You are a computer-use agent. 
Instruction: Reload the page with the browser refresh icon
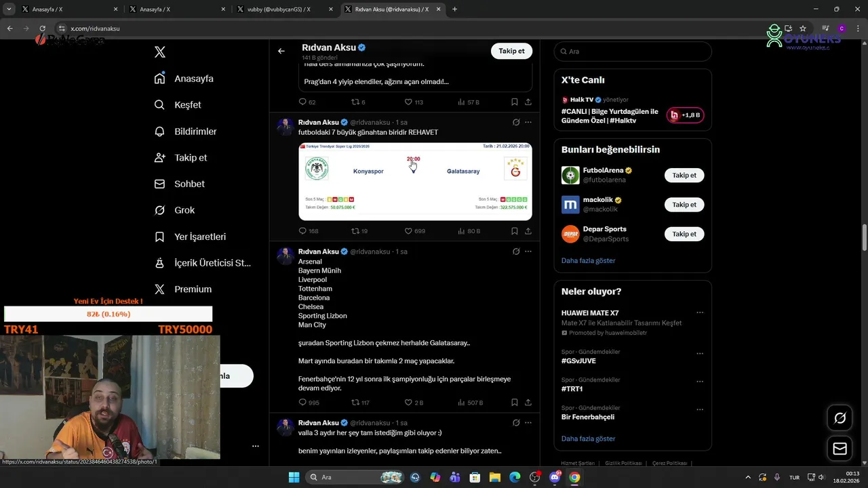(x=42, y=28)
